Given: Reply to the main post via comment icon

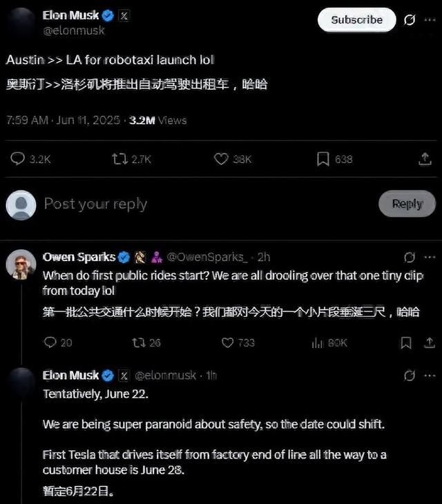Looking at the screenshot, I should pos(18,159).
